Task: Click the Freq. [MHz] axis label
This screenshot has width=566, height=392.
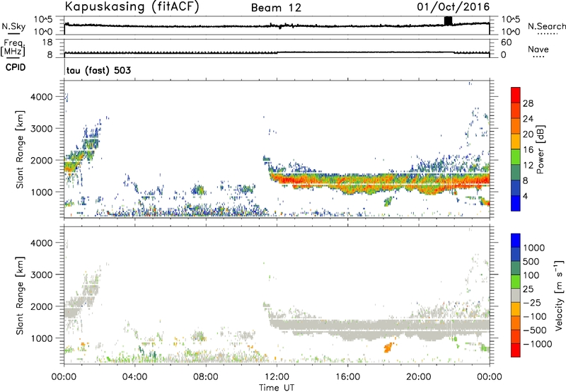Action: coord(13,48)
